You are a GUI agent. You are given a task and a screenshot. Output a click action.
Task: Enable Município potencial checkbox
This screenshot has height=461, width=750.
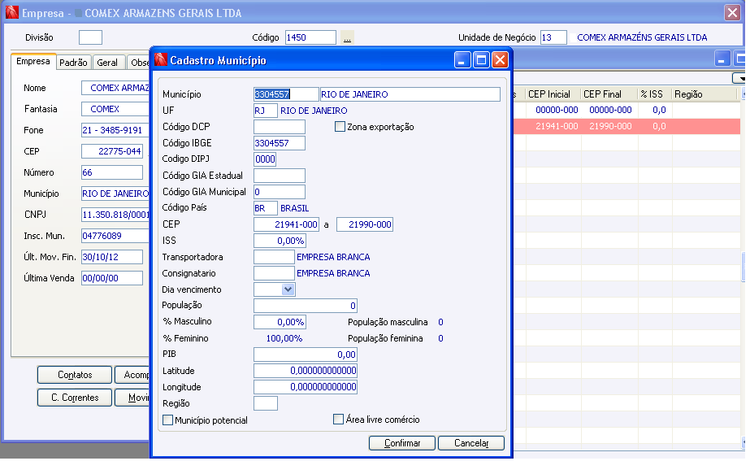(x=167, y=420)
